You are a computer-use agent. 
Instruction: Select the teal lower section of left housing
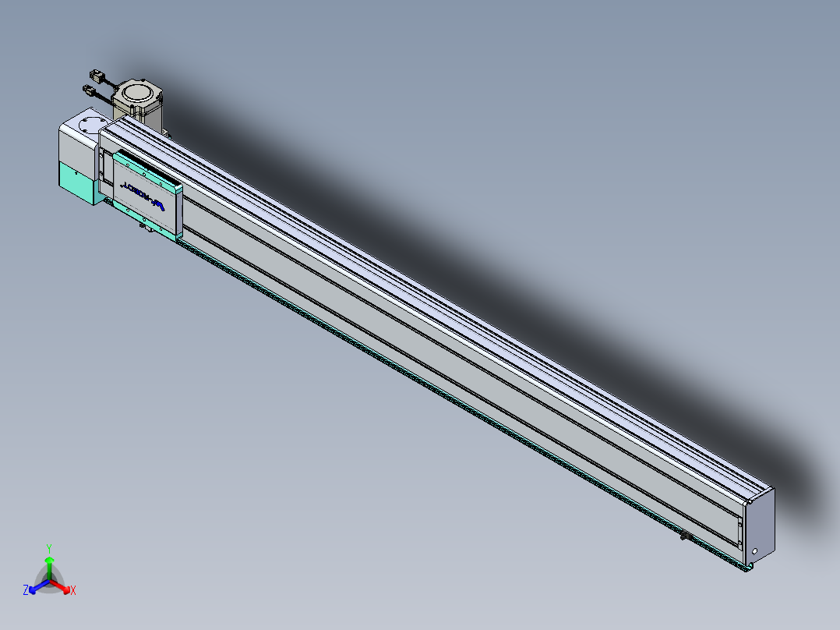[77, 182]
